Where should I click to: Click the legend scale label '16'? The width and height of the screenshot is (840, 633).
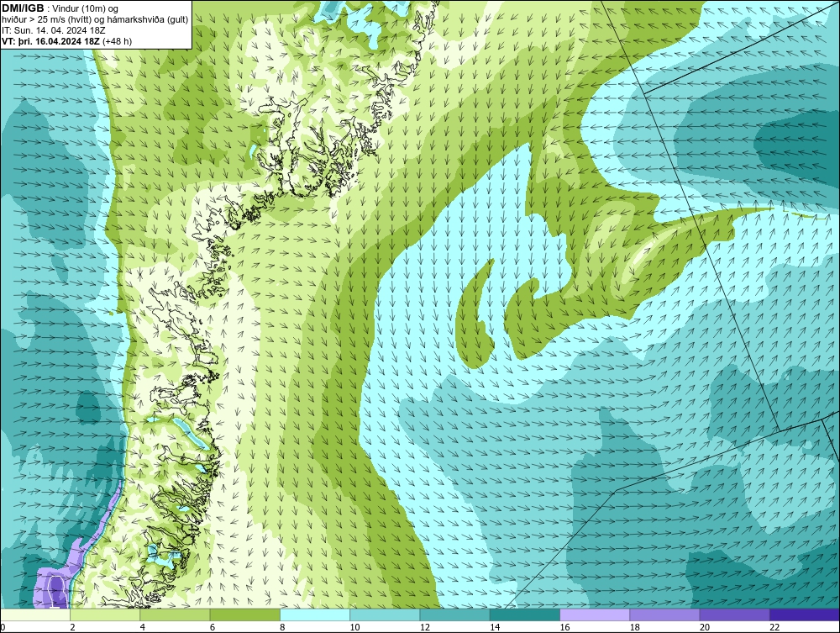pos(564,627)
